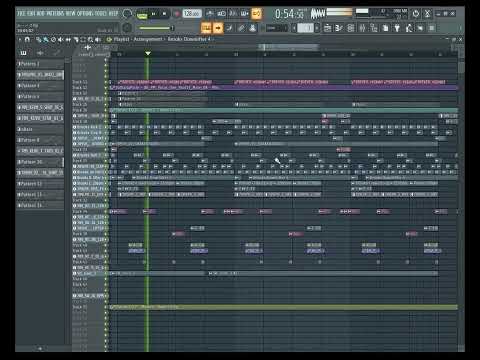
Task: Click the power-shaped icon right of CPU meter
Action: [416, 14]
